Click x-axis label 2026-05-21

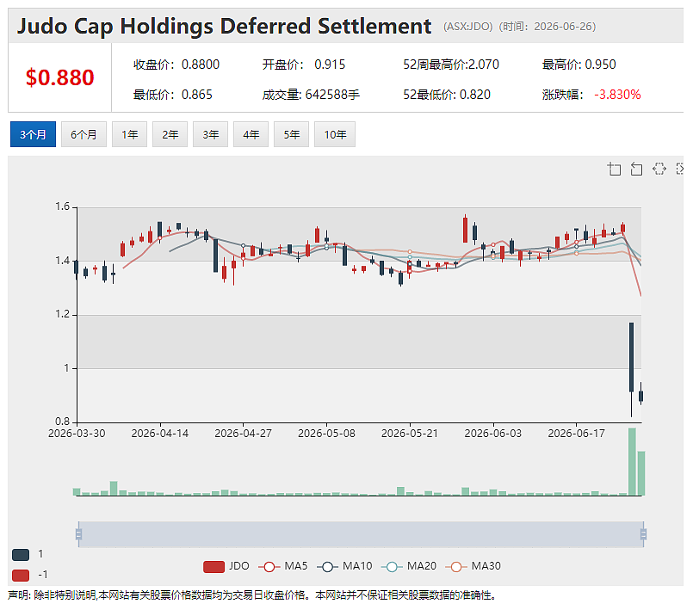click(410, 434)
